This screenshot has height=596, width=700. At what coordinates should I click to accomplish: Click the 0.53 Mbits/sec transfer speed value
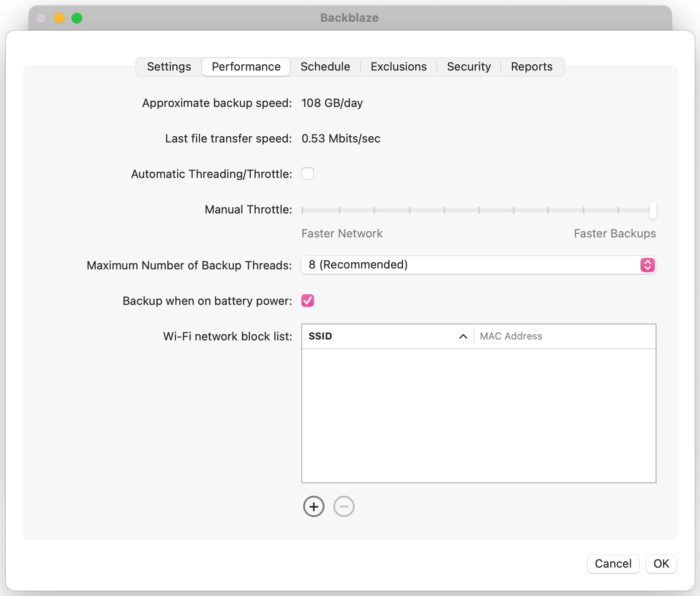pos(341,138)
